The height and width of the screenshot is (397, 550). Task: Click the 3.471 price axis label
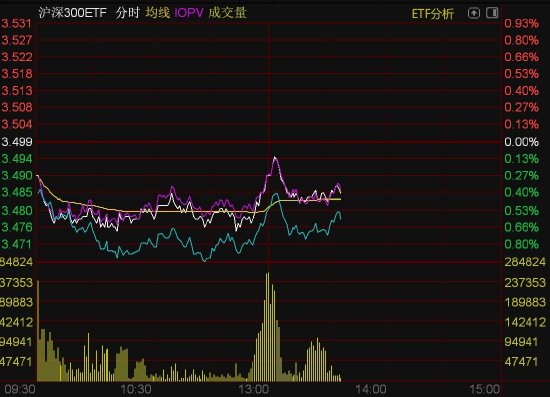point(16,244)
